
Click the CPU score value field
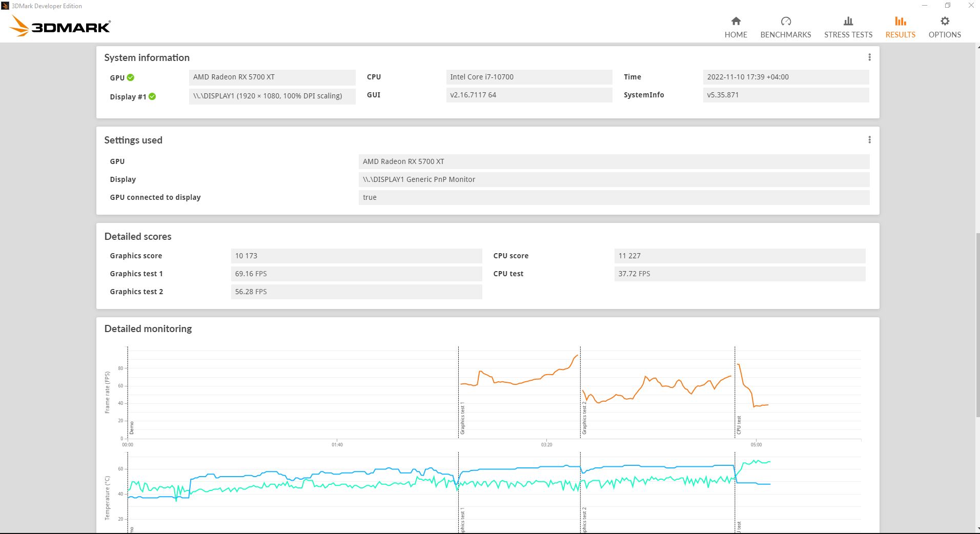[x=739, y=256]
